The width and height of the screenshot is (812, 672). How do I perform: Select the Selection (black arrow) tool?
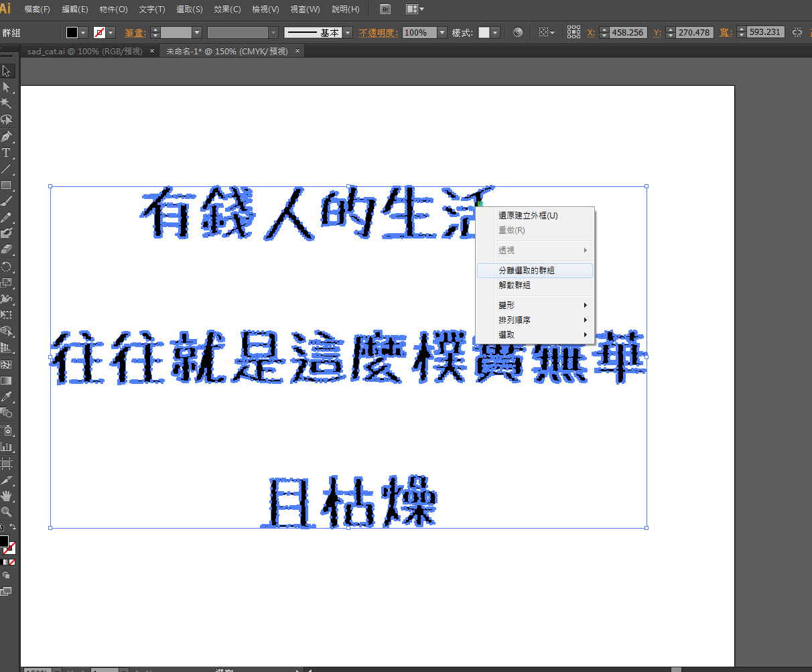click(x=6, y=71)
